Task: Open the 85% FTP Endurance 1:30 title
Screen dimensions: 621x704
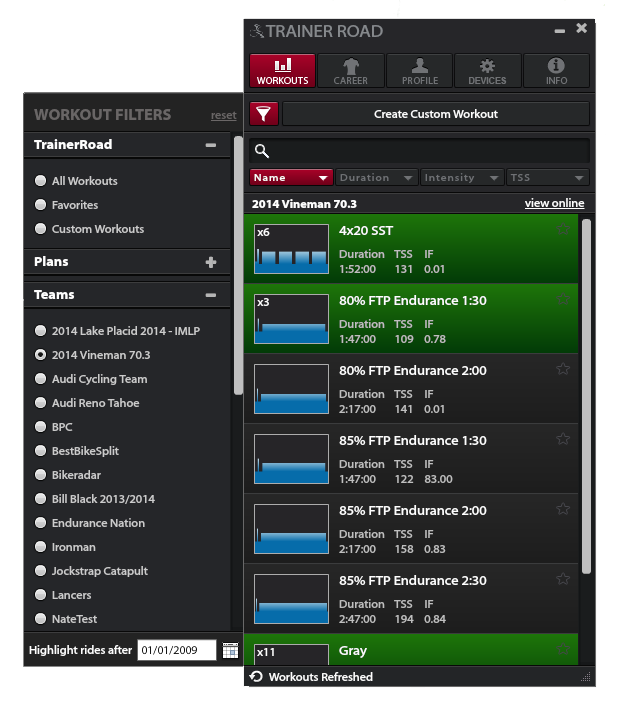Action: pyautogui.click(x=413, y=440)
